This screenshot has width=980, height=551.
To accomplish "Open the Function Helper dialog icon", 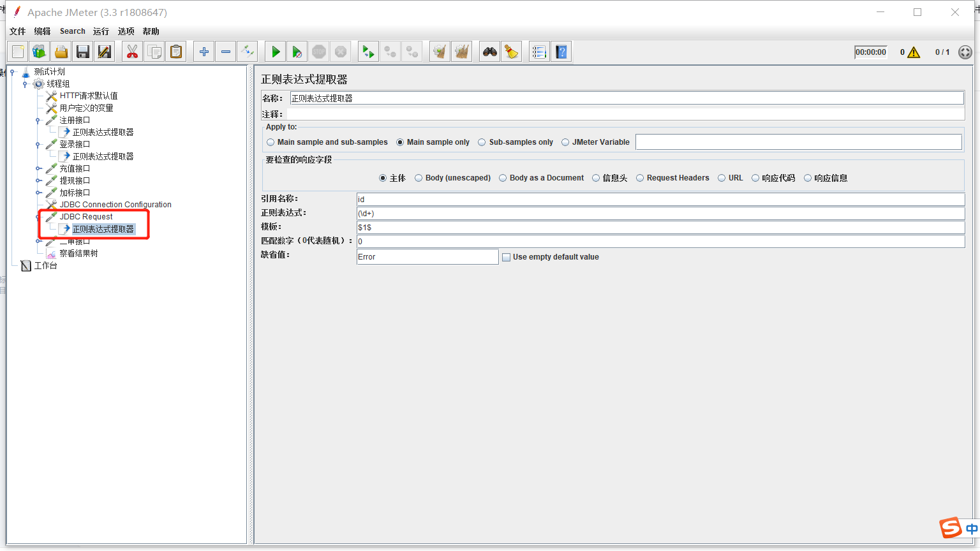I will pyautogui.click(x=539, y=52).
